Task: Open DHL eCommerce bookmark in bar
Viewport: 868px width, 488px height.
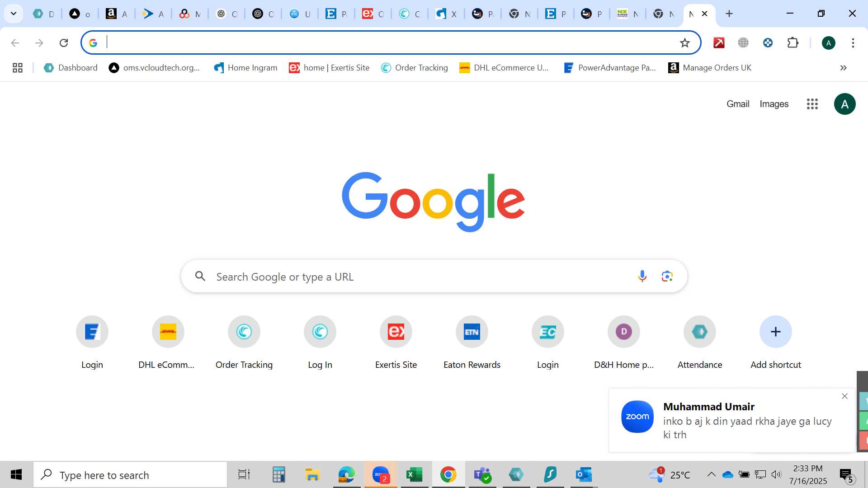Action: tap(504, 68)
